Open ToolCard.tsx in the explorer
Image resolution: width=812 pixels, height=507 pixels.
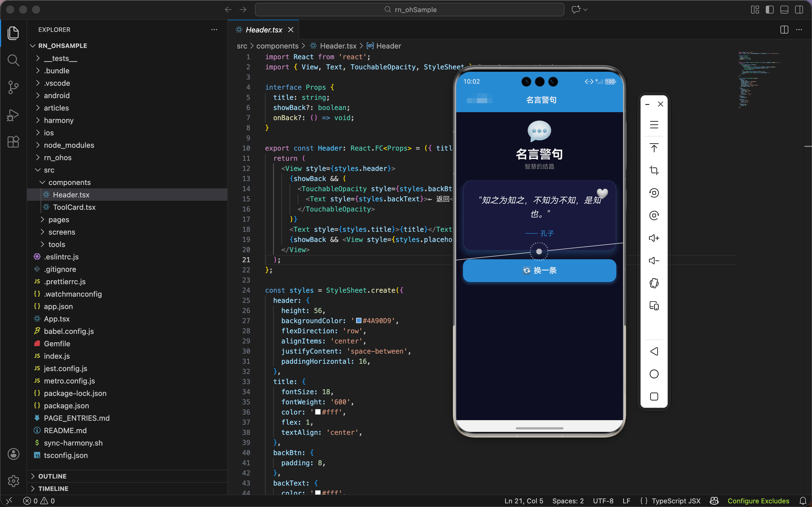click(74, 207)
